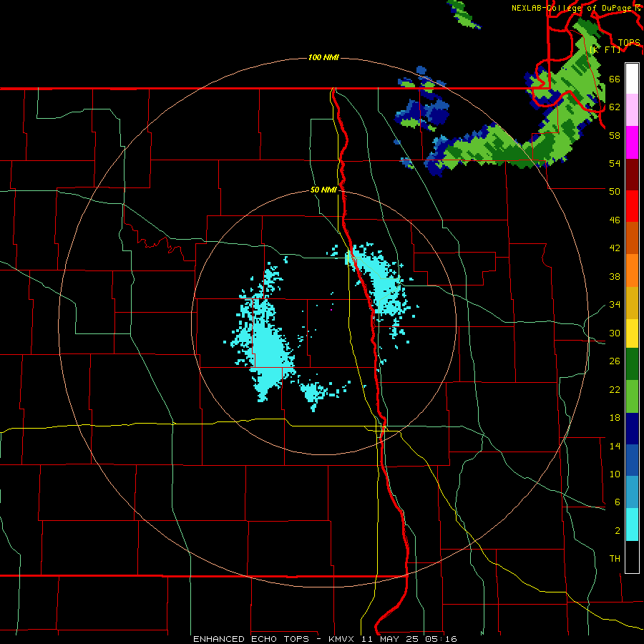This screenshot has width=644, height=644.
Task: Select the magenta swatch on the color scale
Action: (x=632, y=142)
